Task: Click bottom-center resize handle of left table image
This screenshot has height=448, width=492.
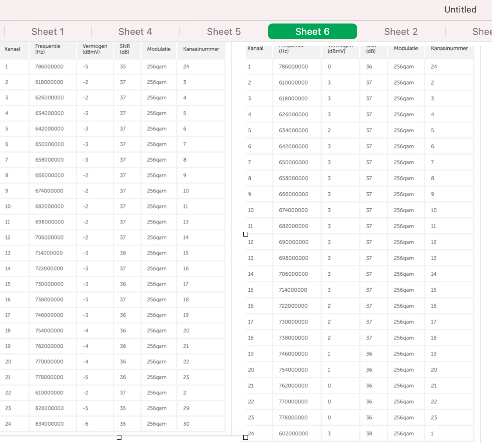Action: pyautogui.click(x=119, y=437)
